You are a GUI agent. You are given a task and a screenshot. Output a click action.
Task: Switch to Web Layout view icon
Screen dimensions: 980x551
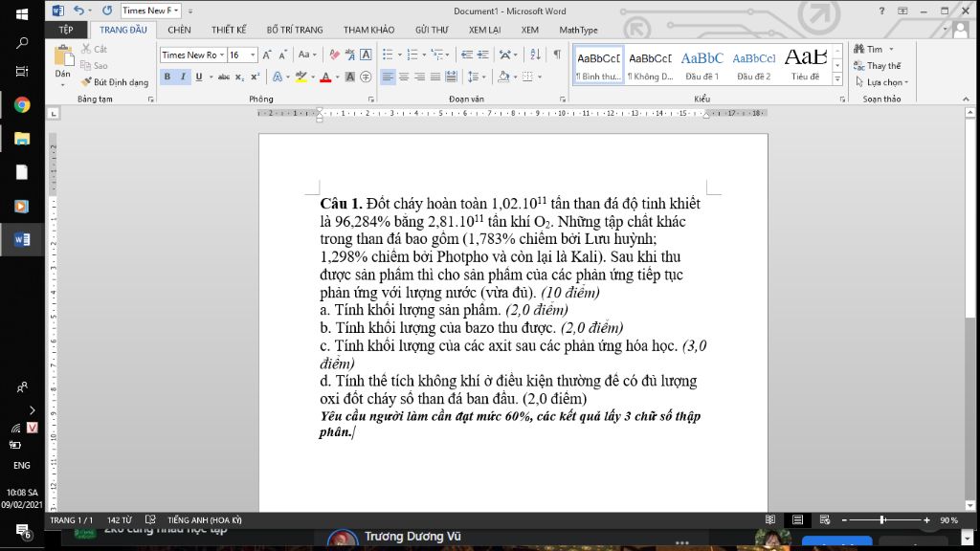(x=825, y=519)
